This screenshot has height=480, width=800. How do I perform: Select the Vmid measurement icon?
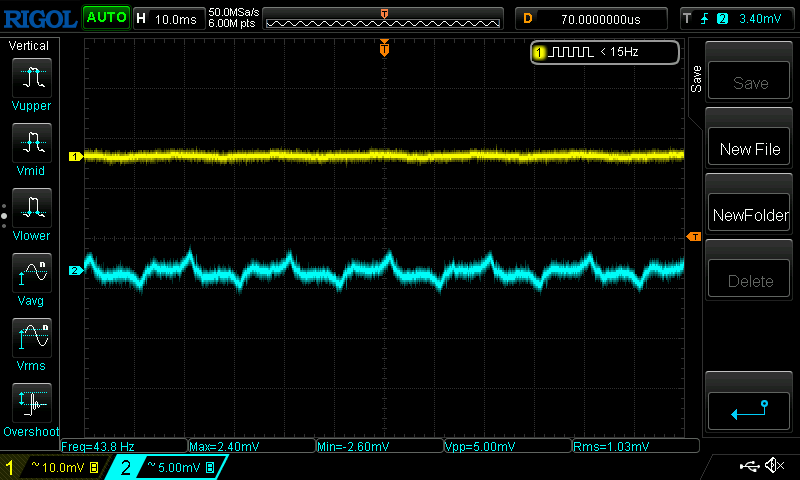click(32, 142)
